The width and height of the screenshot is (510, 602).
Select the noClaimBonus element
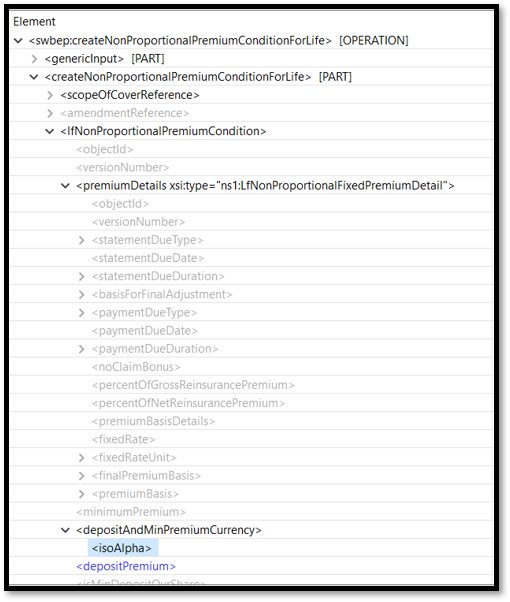pos(136,367)
